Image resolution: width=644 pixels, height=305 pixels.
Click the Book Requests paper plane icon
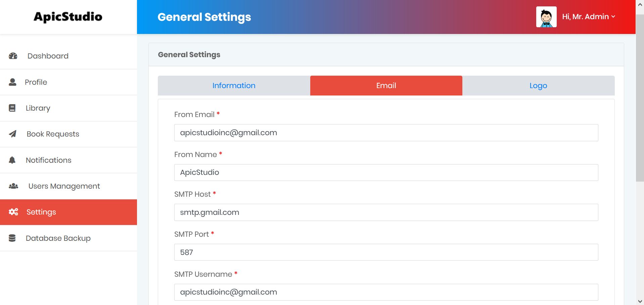(12, 134)
